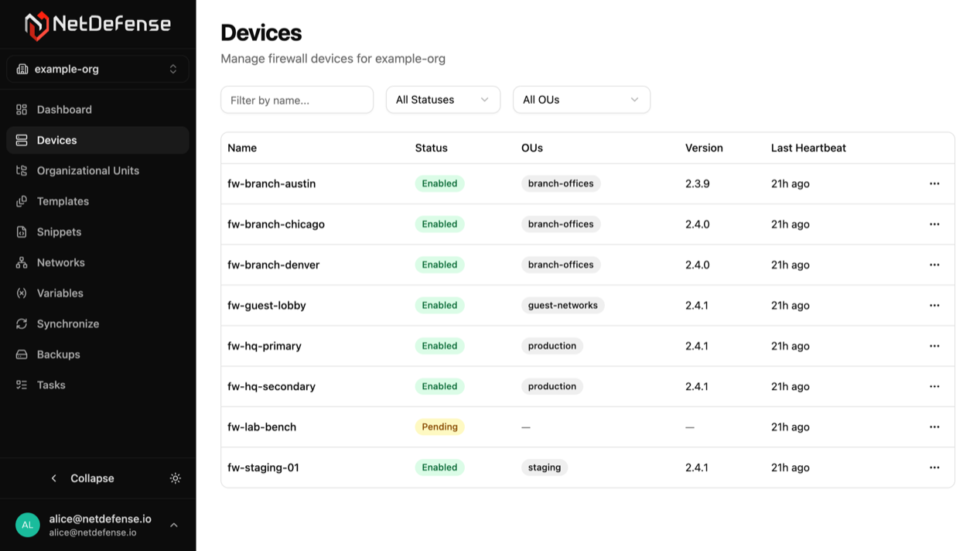Select the Variables sidebar icon
This screenshot has width=980, height=551.
(22, 293)
